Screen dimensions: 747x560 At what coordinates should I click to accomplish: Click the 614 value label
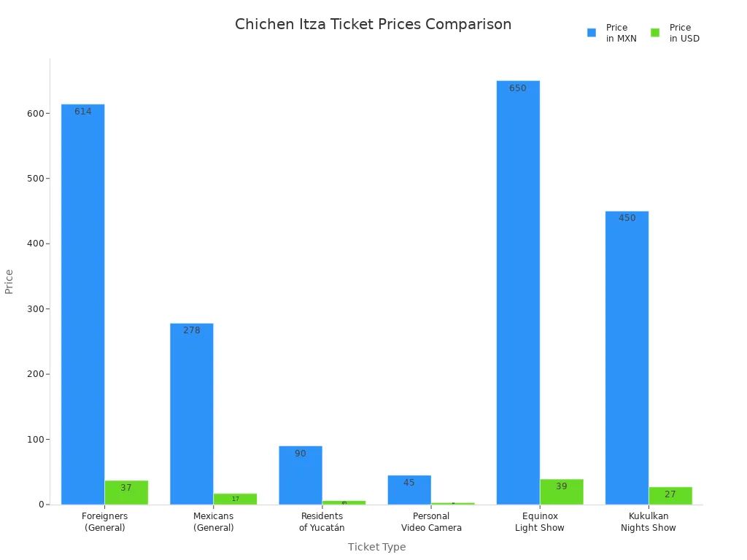(x=83, y=112)
